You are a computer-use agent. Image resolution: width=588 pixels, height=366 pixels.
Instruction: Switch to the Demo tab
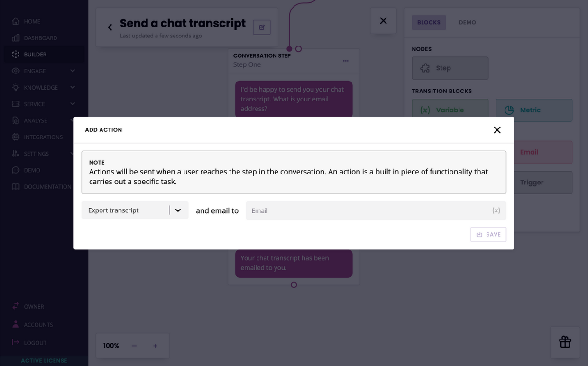467,22
